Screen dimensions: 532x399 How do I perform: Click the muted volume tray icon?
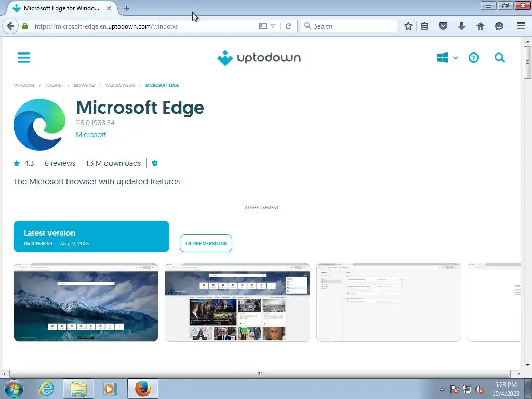click(x=480, y=389)
